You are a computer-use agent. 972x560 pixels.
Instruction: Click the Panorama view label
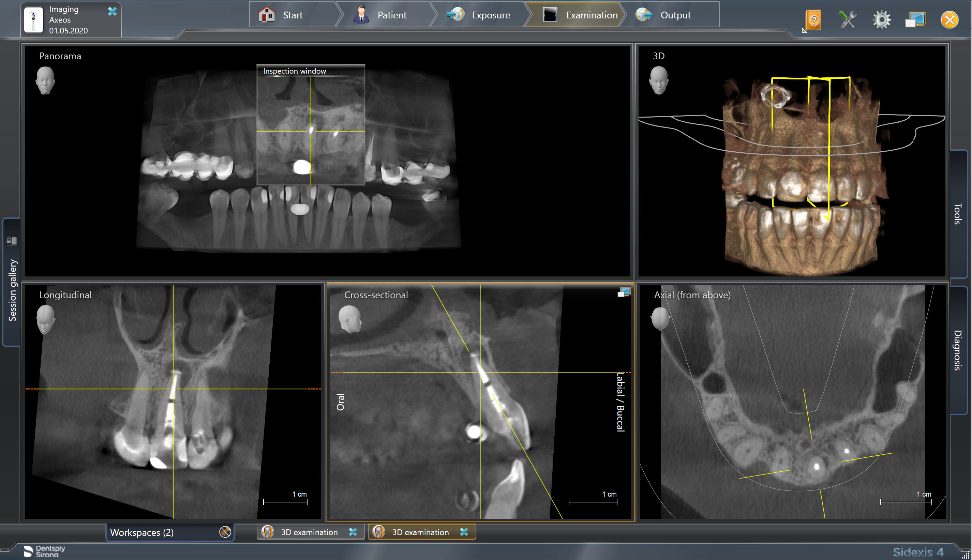tap(60, 56)
